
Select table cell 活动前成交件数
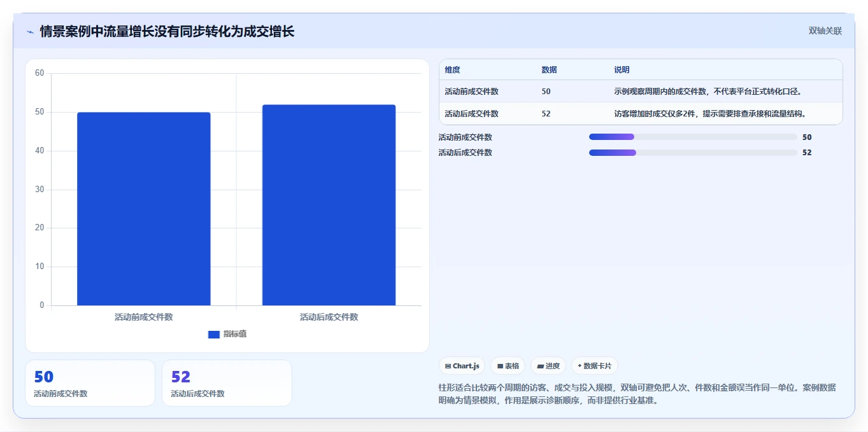tap(472, 92)
